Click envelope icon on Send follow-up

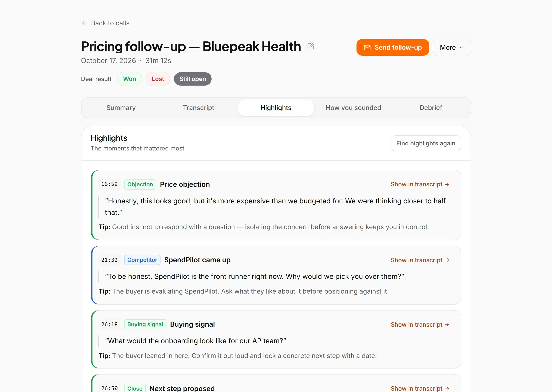[x=367, y=48]
